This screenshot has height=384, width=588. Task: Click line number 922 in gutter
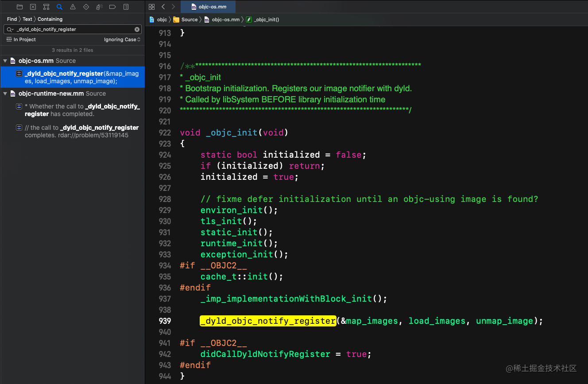[x=165, y=132]
